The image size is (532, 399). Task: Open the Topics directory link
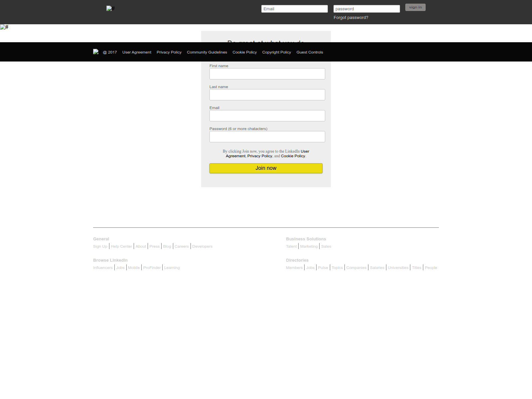337,268
